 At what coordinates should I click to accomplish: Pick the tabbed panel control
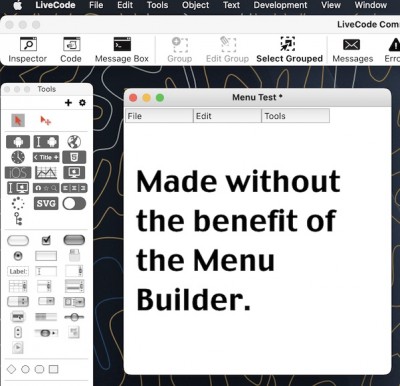(x=74, y=256)
